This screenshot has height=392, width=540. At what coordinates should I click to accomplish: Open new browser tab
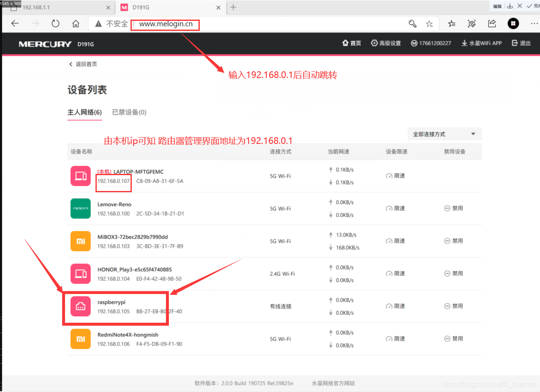tap(233, 7)
